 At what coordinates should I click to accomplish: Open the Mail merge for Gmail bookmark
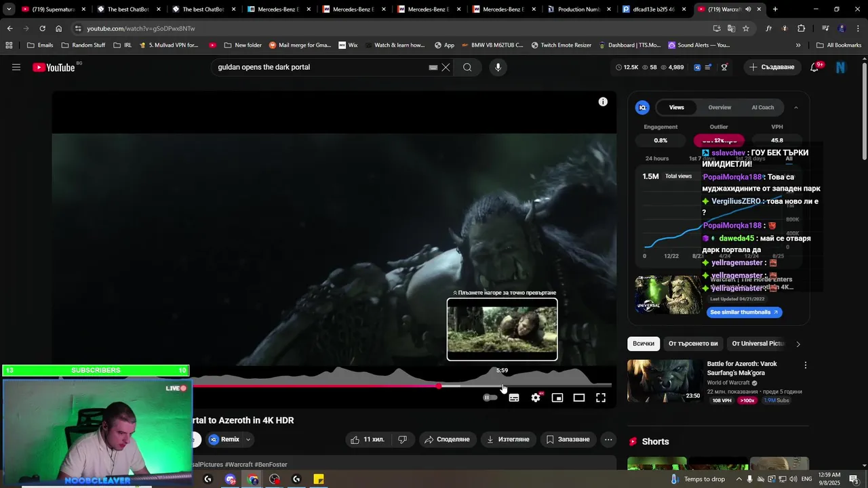[300, 45]
